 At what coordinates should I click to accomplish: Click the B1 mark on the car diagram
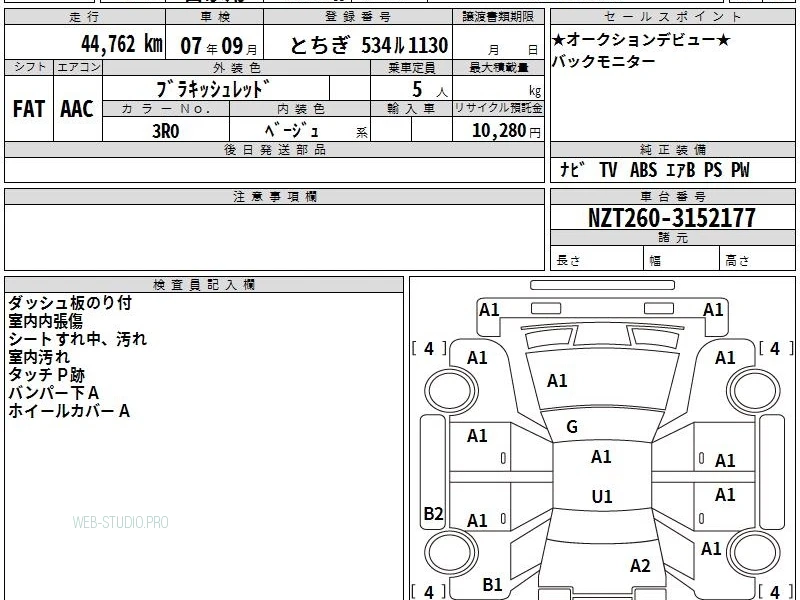pyautogui.click(x=492, y=585)
